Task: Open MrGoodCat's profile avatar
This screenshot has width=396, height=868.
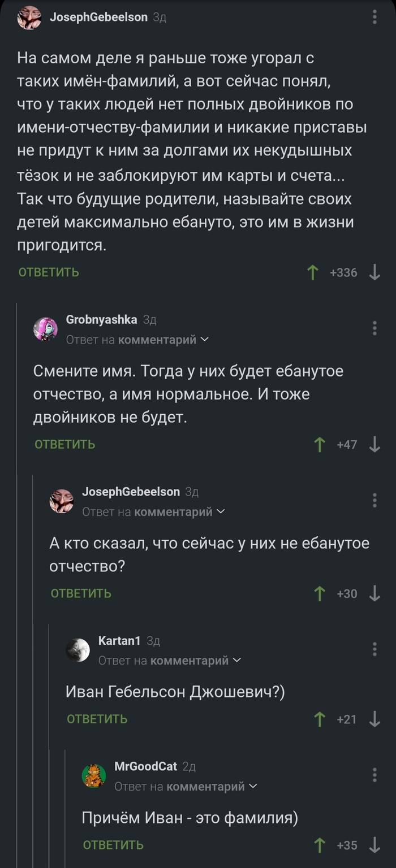Action: (95, 775)
